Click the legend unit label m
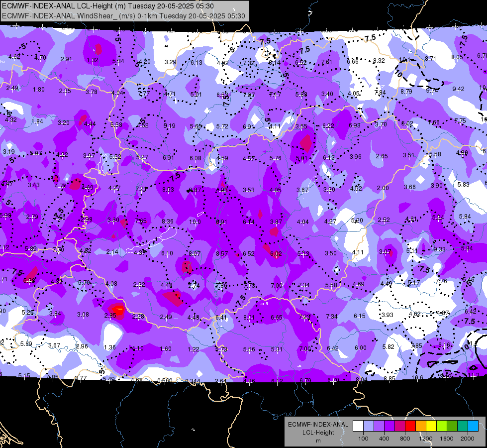The width and height of the screenshot is (487, 448). point(318,441)
